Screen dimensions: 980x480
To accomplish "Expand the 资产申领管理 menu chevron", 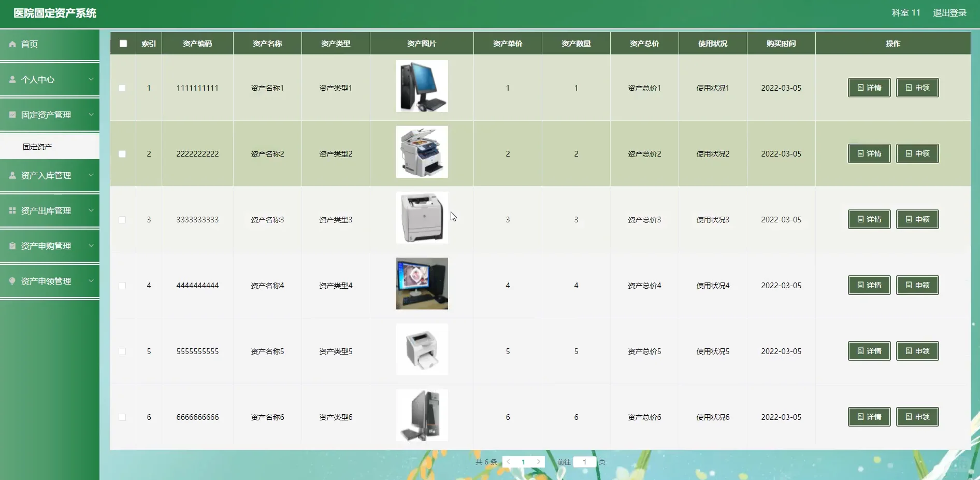I will tap(91, 281).
